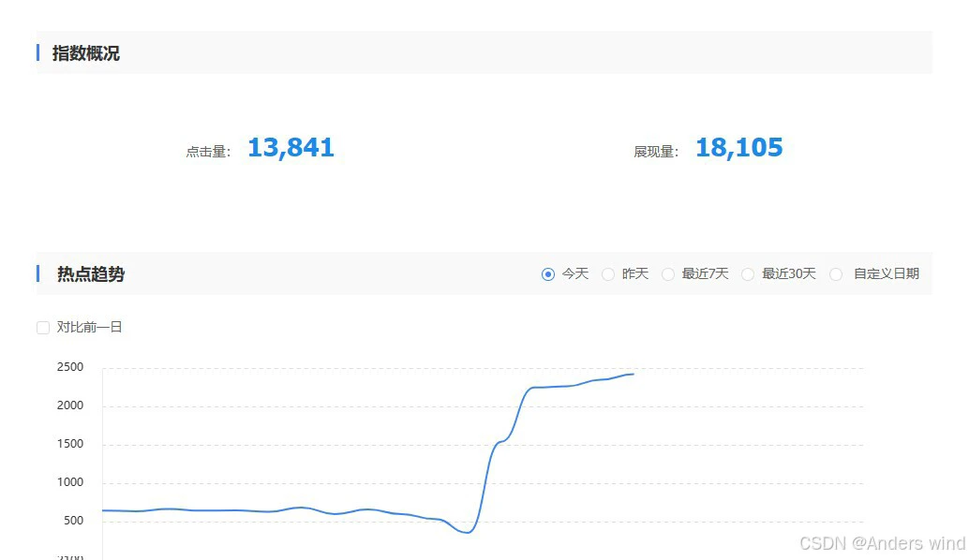Click the CSDN @Anders wind watermark
This screenshot has height=560, width=969.
(x=882, y=543)
